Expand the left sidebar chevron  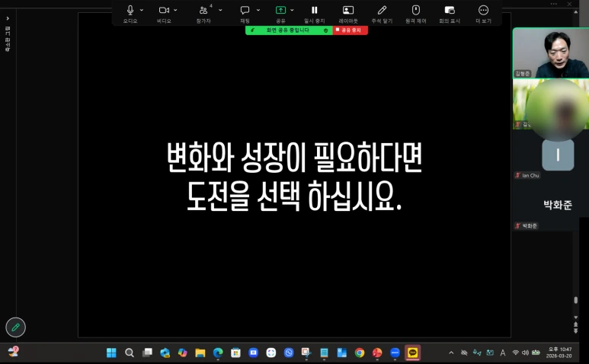(8, 18)
